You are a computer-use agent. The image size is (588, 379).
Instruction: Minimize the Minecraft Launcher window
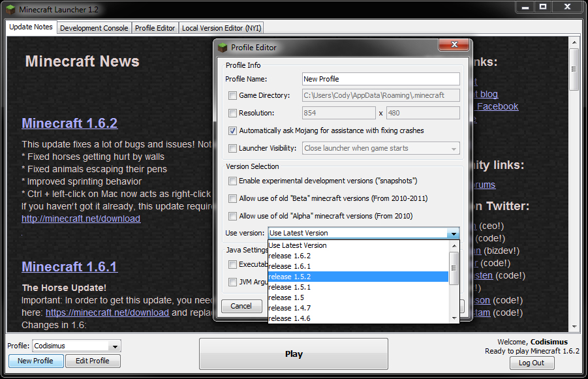click(525, 7)
